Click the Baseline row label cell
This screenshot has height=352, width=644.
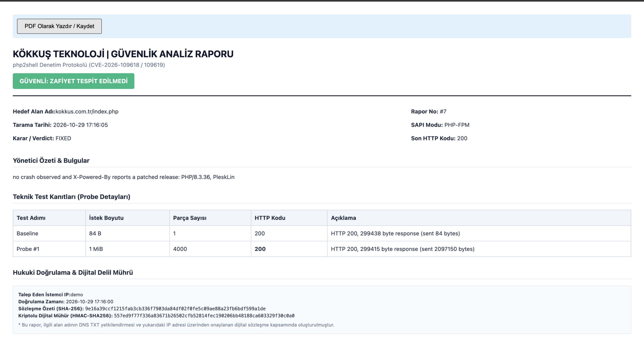pos(49,233)
